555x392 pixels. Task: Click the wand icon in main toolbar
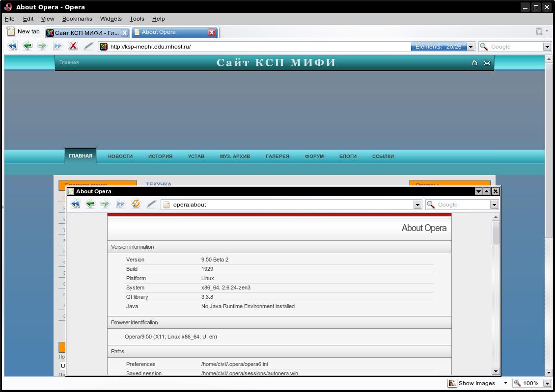point(88,46)
